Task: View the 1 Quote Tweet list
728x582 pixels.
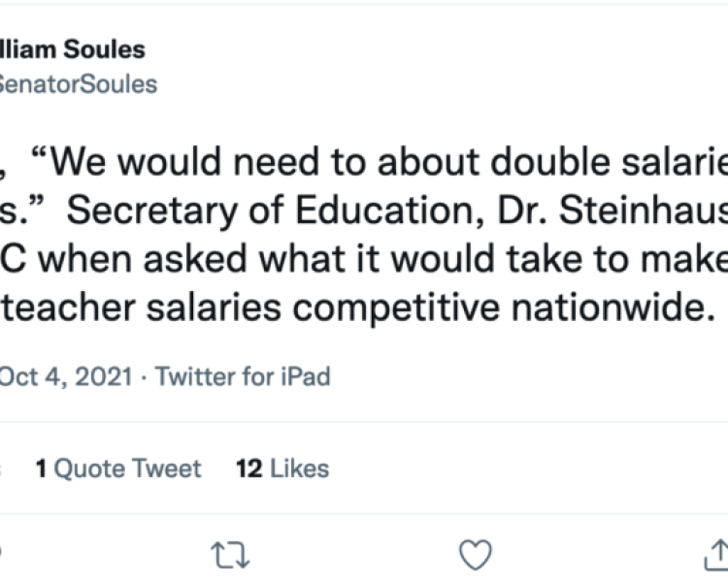Action: (x=117, y=469)
